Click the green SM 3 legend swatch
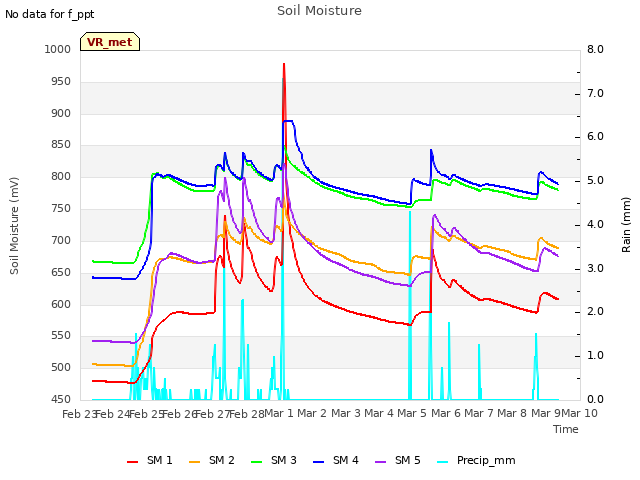640x480 pixels. tap(257, 462)
